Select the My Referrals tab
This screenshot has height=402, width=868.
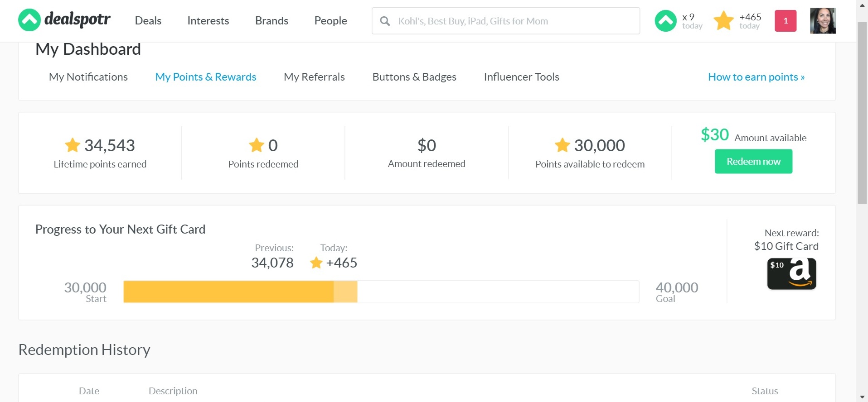314,77
